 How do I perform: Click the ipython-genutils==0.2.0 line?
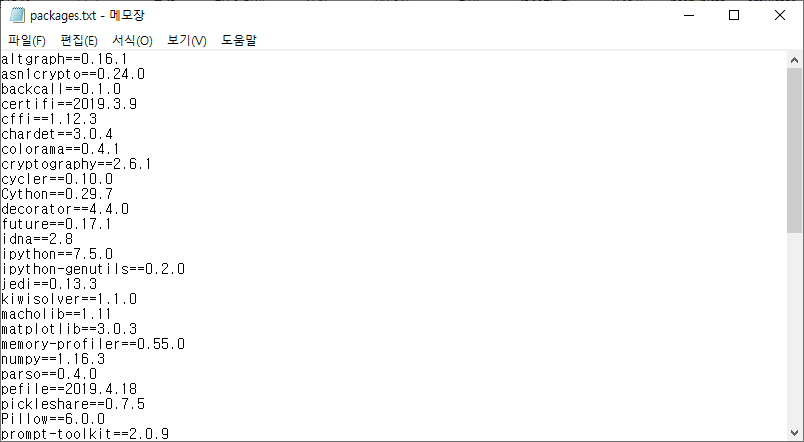coord(93,269)
